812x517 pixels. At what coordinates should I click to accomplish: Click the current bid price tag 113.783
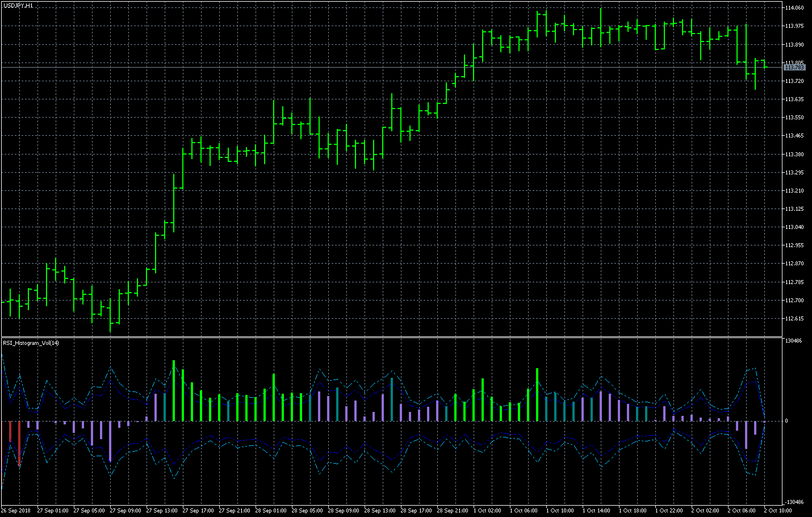coord(794,68)
